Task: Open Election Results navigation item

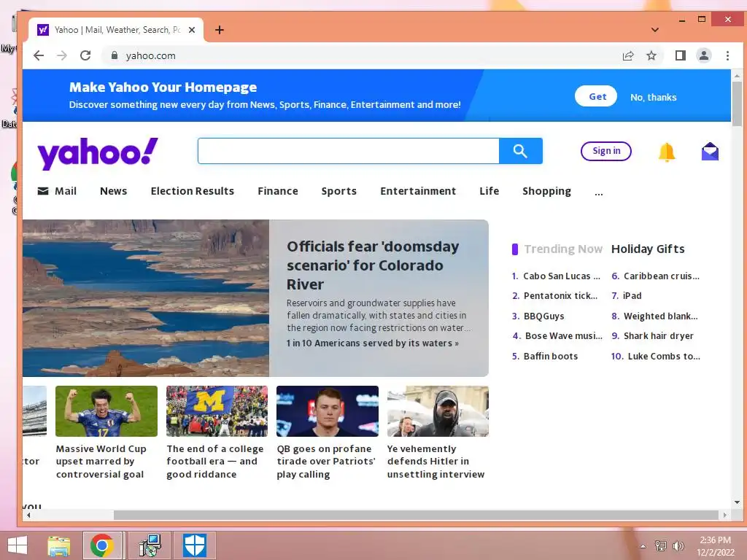Action: pyautogui.click(x=193, y=191)
